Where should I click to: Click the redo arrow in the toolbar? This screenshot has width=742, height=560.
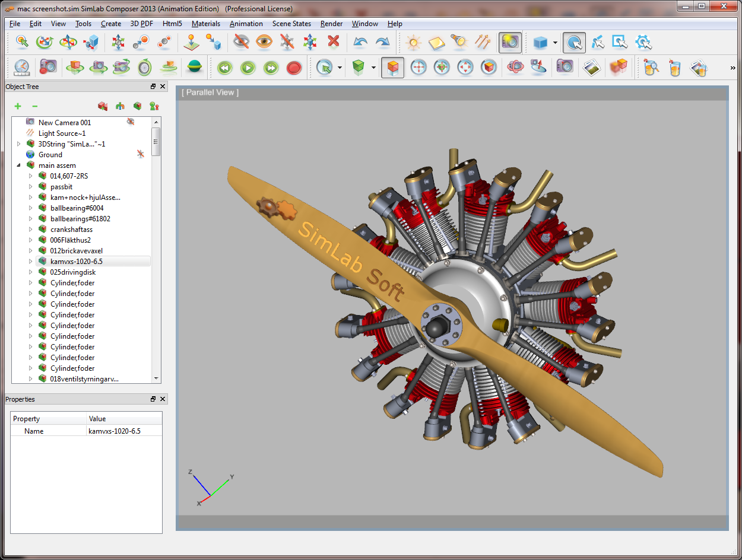tap(383, 42)
